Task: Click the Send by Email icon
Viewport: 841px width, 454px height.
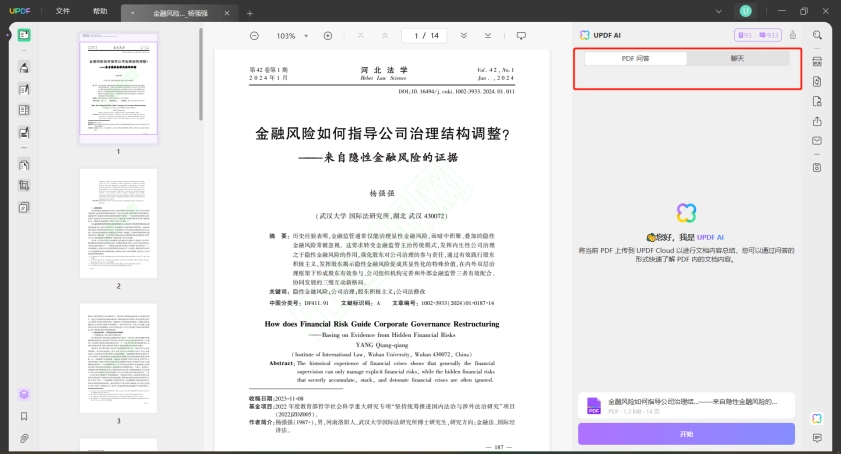Action: point(817,141)
